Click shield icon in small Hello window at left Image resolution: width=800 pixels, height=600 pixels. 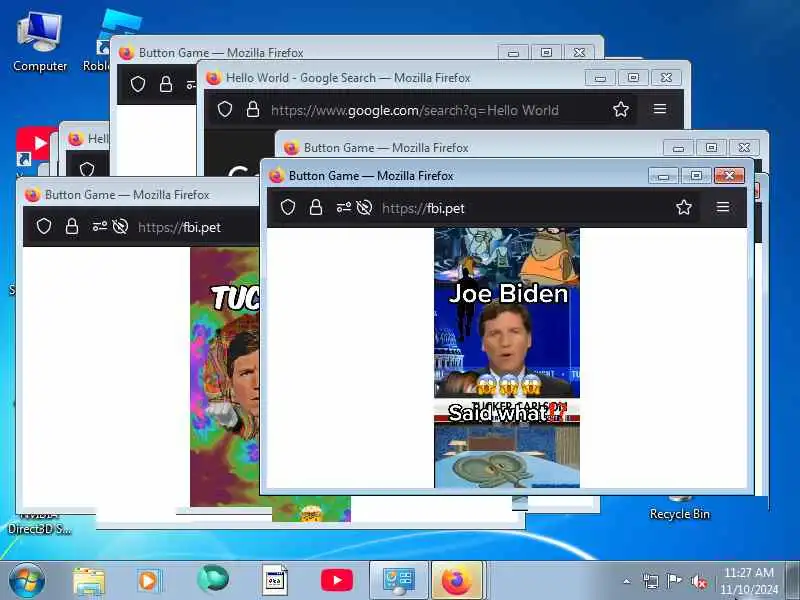click(x=87, y=169)
